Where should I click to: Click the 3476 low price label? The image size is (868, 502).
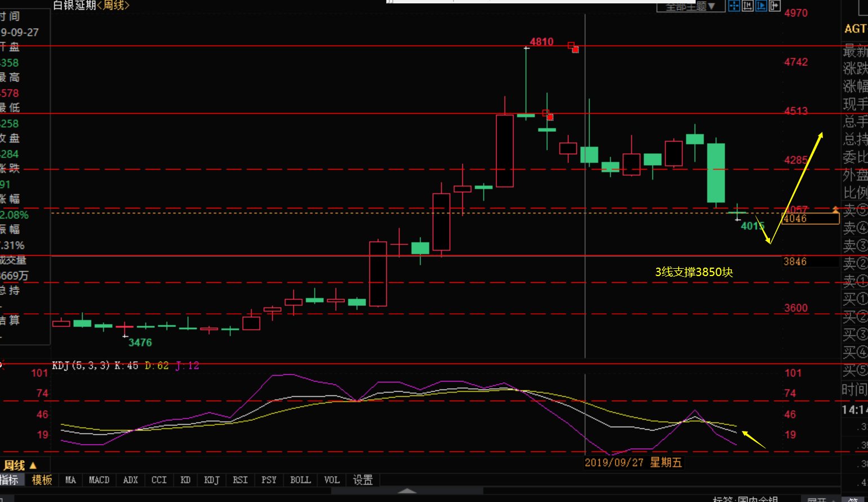140,343
